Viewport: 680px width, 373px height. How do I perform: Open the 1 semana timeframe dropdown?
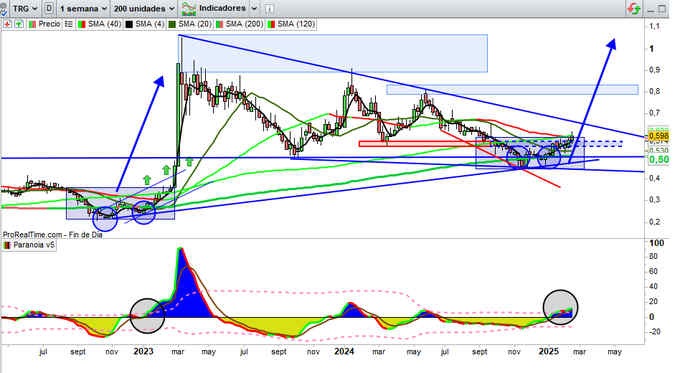click(x=83, y=8)
